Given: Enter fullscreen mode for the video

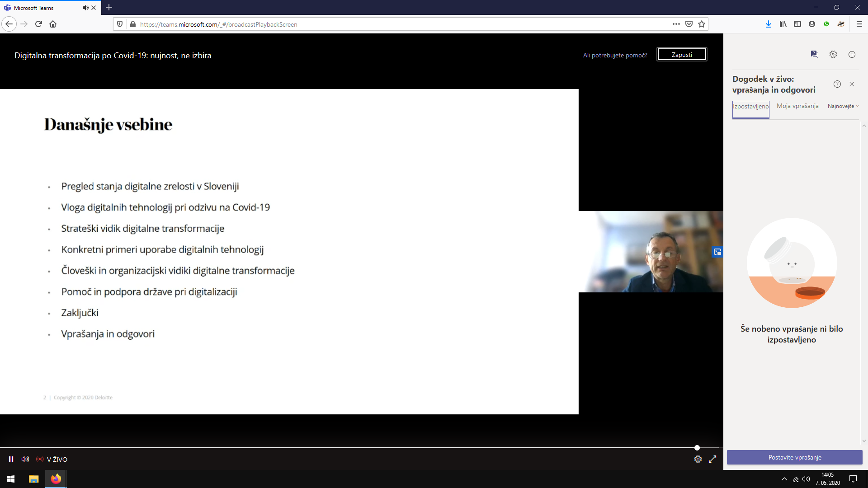Looking at the screenshot, I should [712, 459].
